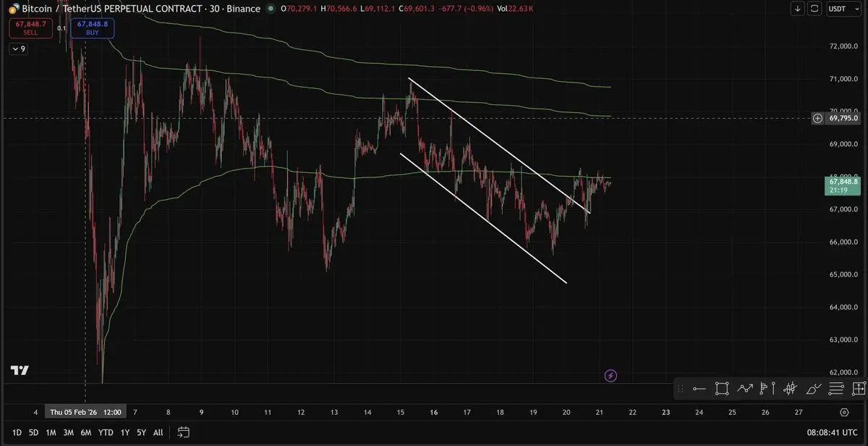Click the blue BUY 67,848.8 button
The height and width of the screenshot is (446, 868).
pyautogui.click(x=93, y=28)
